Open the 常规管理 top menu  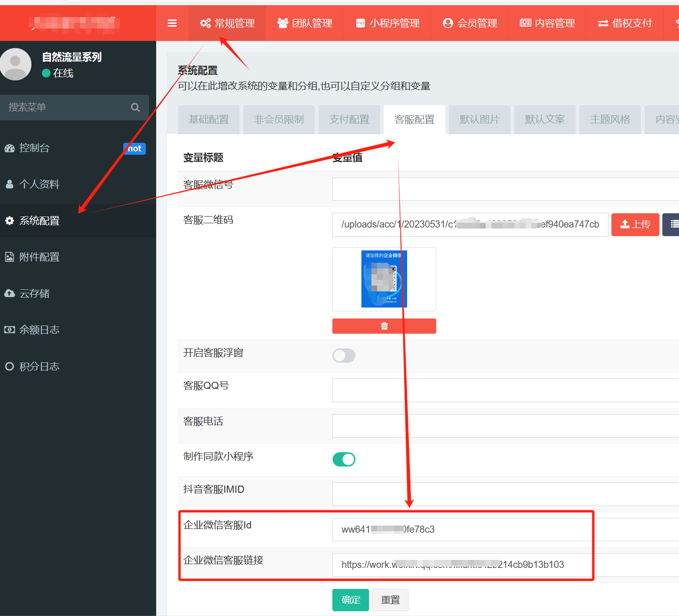(227, 23)
